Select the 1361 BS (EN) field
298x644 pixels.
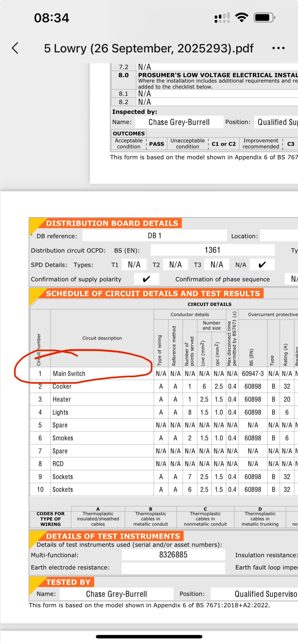pos(212,250)
